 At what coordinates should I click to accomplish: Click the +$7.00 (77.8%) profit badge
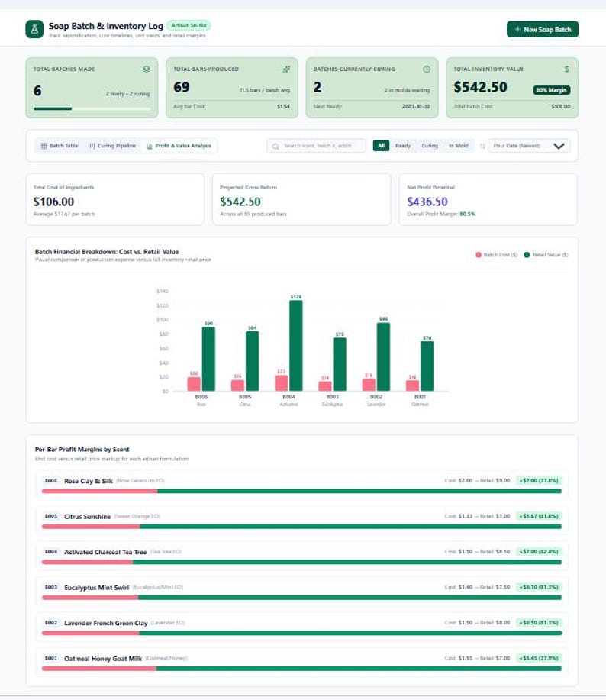539,481
